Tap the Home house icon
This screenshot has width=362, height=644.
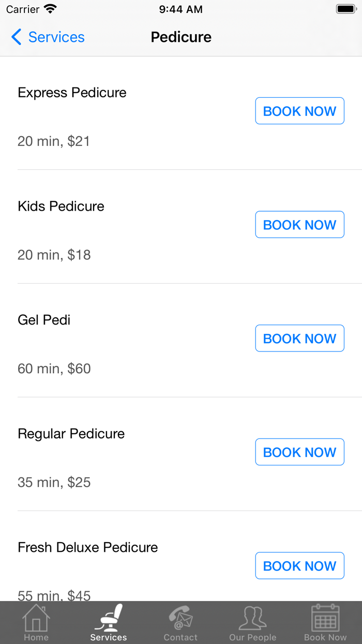click(x=36, y=618)
